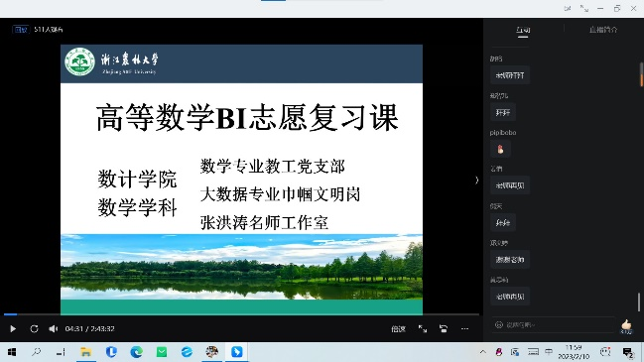
Task: Switch to the 直播简介 tab
Action: pos(603,30)
